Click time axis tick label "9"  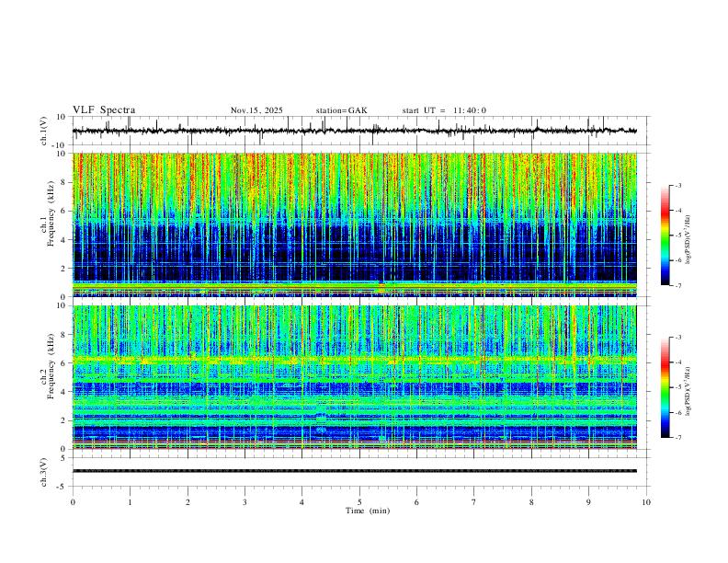[x=588, y=502]
